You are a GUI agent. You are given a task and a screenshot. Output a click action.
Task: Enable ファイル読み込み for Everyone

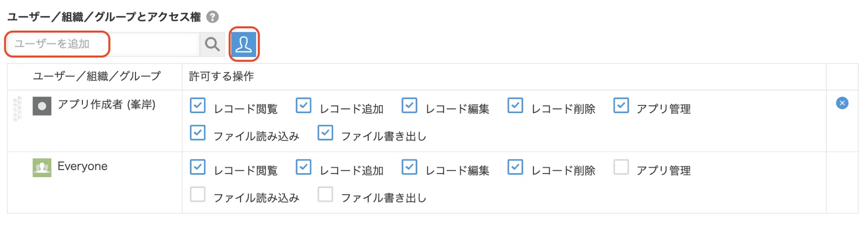click(198, 194)
